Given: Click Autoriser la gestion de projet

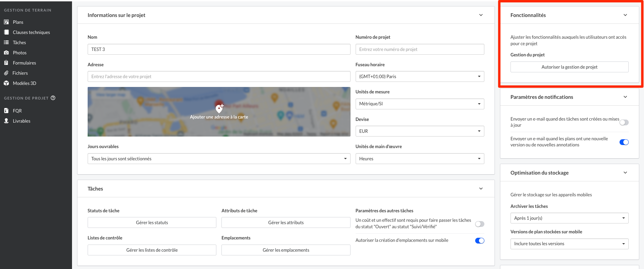Looking at the screenshot, I should 569,67.
